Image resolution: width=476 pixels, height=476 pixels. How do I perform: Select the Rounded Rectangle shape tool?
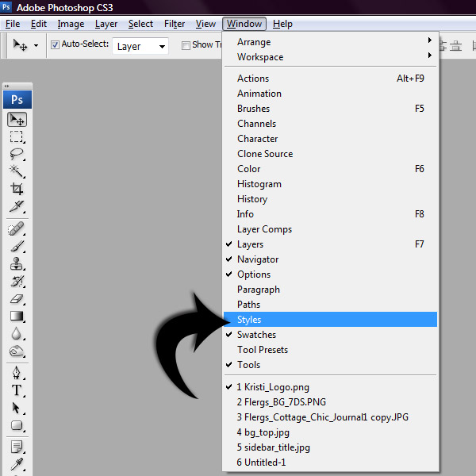coord(17,425)
